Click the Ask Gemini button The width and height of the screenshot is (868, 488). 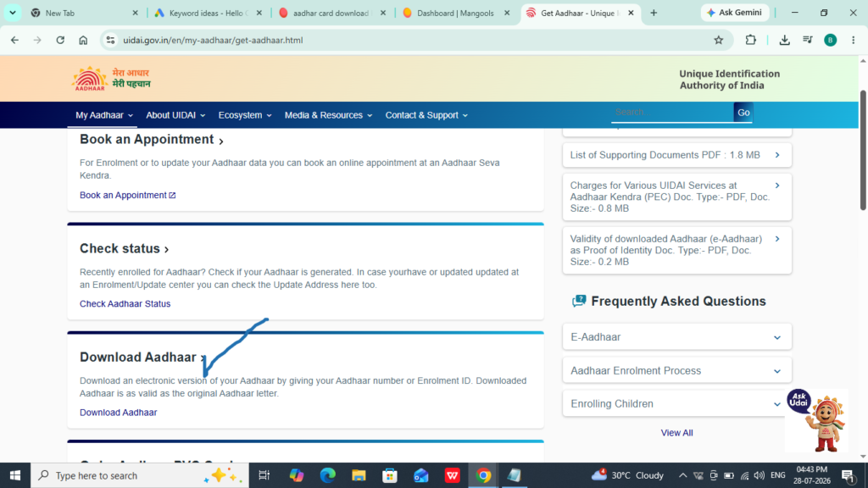tap(735, 13)
